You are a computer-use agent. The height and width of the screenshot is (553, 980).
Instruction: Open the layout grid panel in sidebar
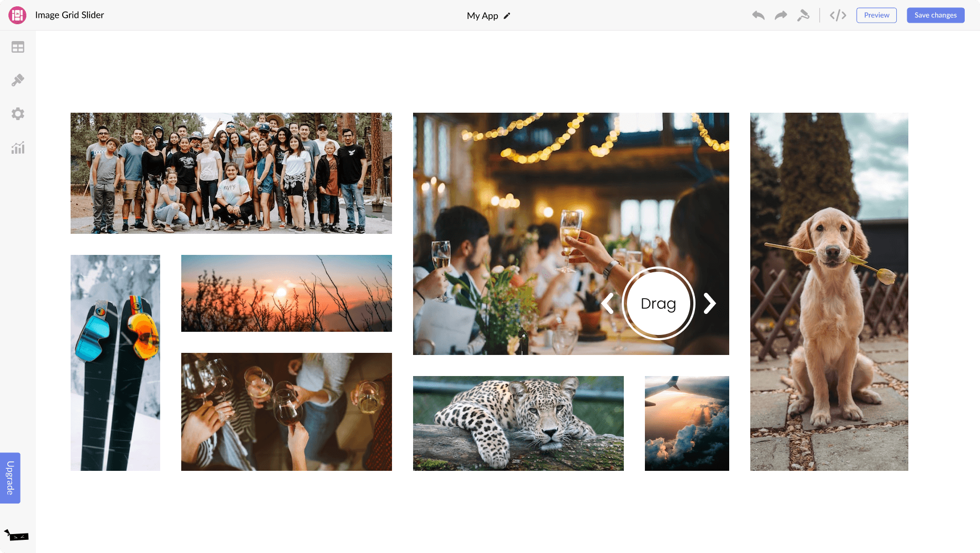(x=18, y=47)
